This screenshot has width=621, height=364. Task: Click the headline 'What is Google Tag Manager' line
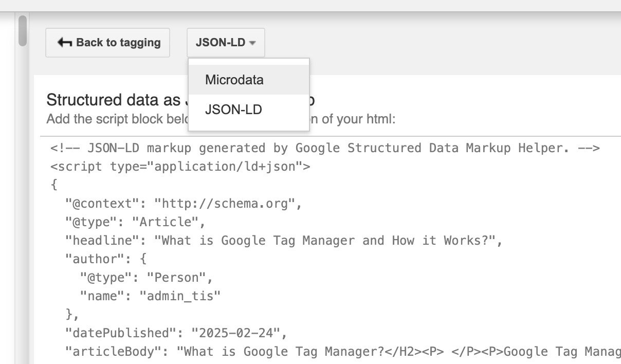tap(283, 241)
